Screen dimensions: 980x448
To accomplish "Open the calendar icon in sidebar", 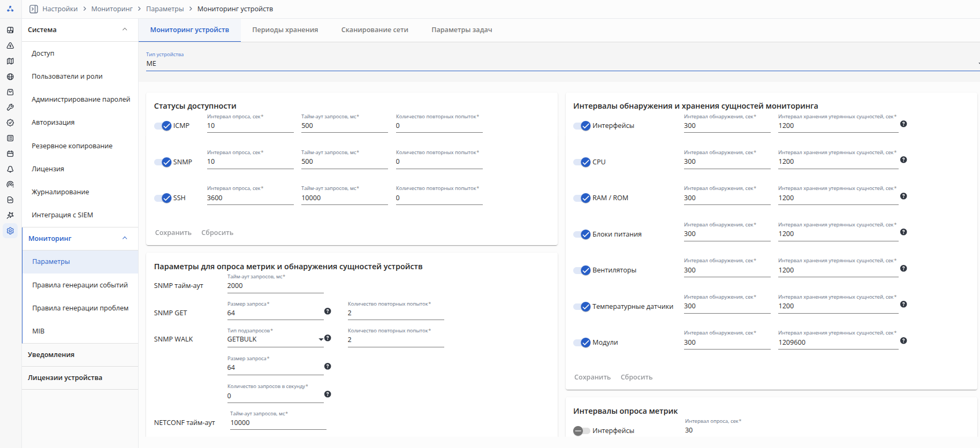I will (10, 154).
